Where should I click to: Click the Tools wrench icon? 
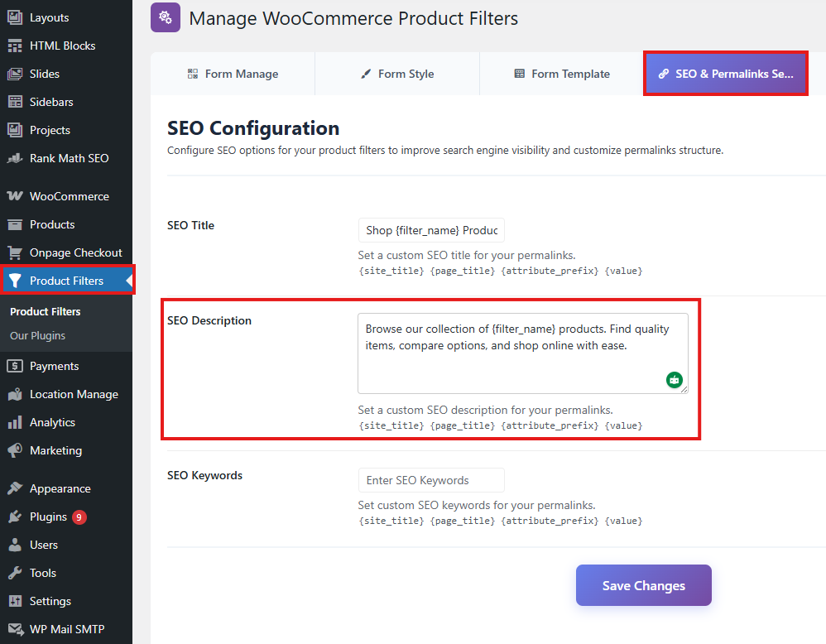pos(15,573)
